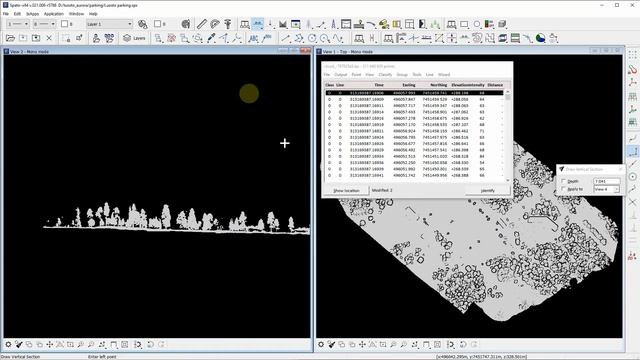Click the rectangle shape icon in top toolbar
Screen dimensions: 640x360
464,24
